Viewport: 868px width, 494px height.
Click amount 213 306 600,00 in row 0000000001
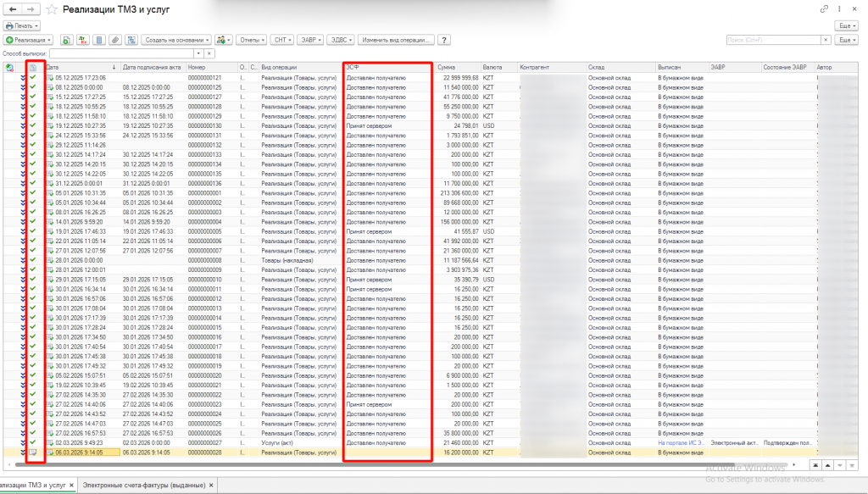459,193
